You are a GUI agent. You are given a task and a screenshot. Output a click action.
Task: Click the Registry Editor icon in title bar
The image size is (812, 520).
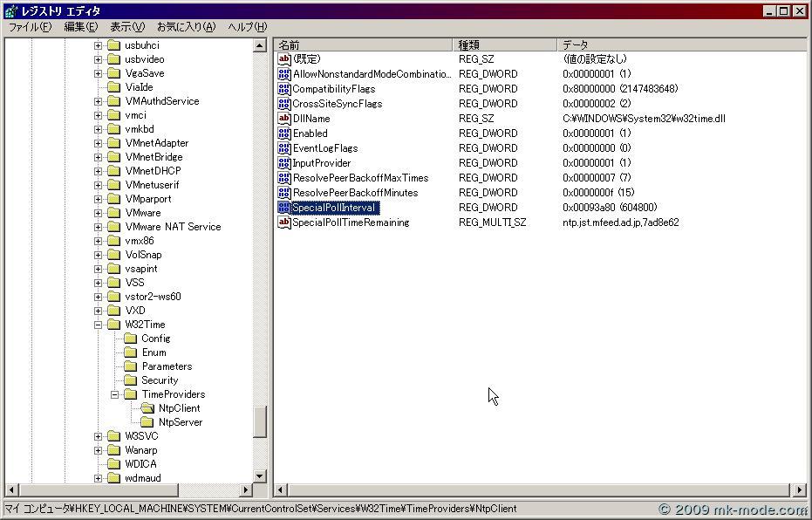click(10, 11)
